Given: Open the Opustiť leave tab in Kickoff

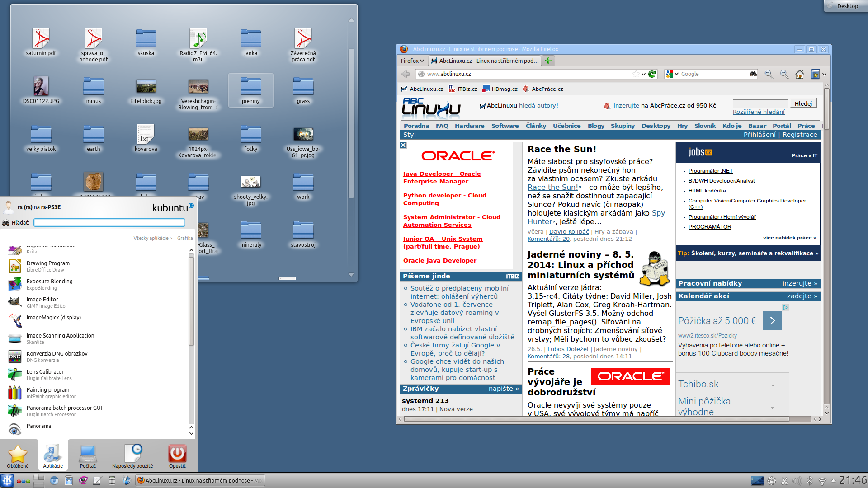Looking at the screenshot, I should pos(177,455).
